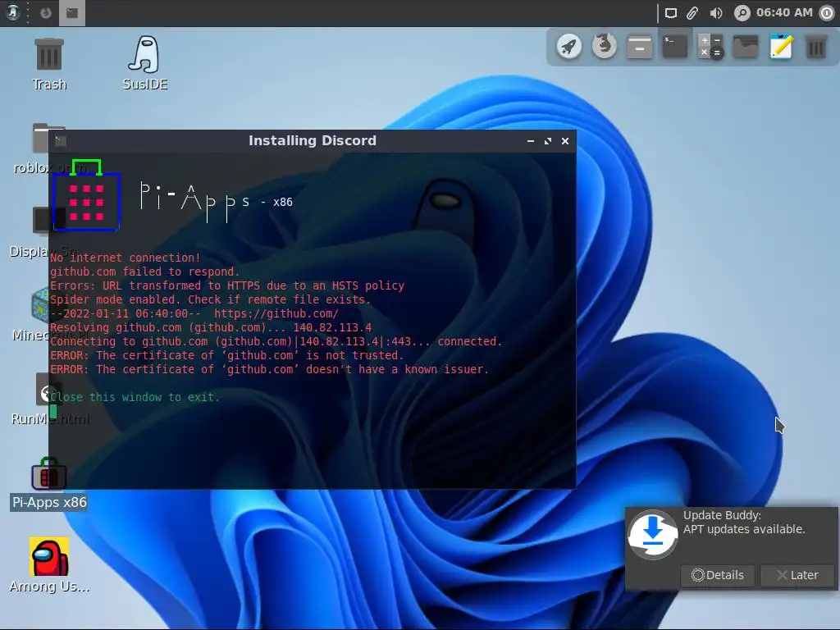840x630 pixels.
Task: Open the calculator from the dock
Action: [x=710, y=47]
